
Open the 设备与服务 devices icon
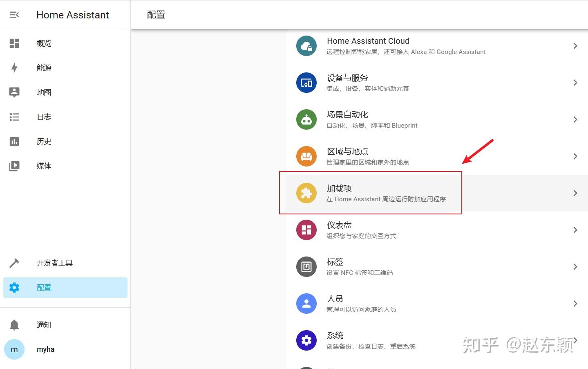pos(306,82)
